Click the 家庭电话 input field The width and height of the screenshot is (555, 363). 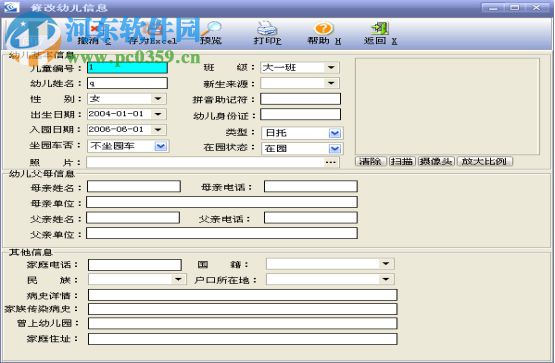pyautogui.click(x=135, y=265)
